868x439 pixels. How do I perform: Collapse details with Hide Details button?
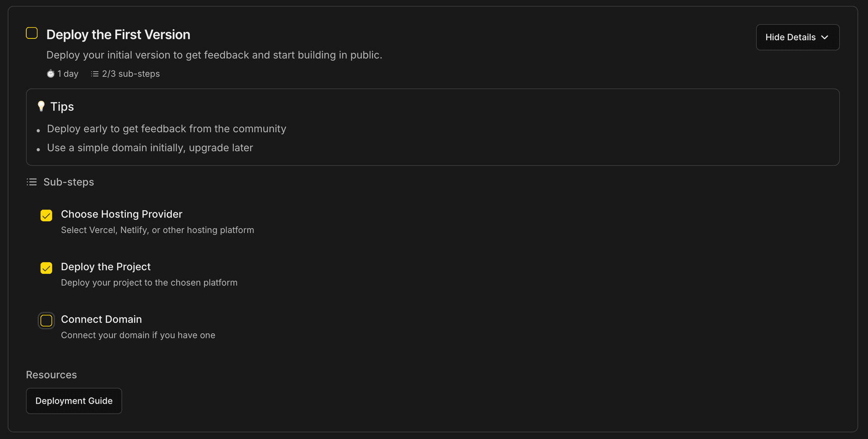click(x=797, y=38)
